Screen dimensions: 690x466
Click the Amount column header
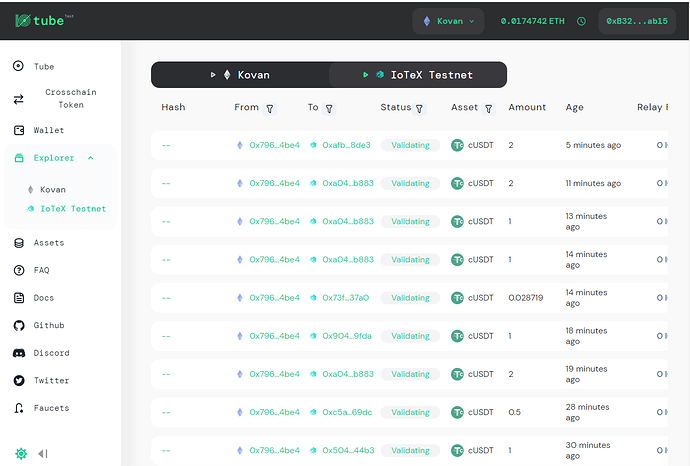(527, 107)
